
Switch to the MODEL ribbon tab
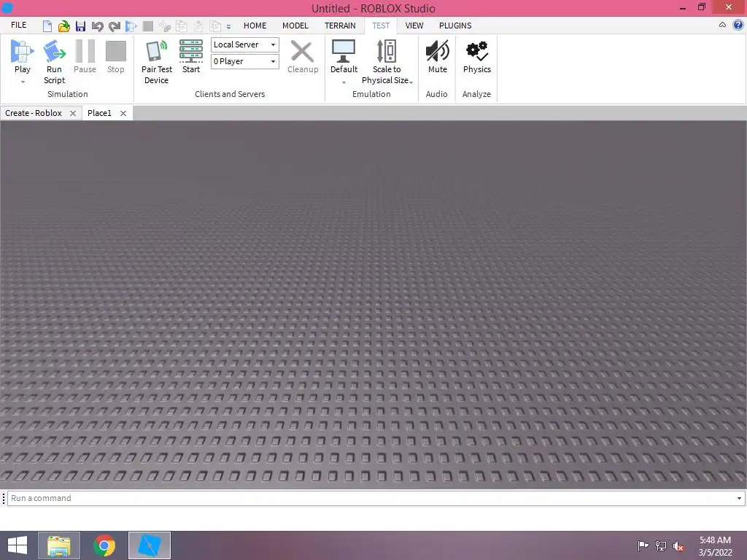[x=295, y=26]
